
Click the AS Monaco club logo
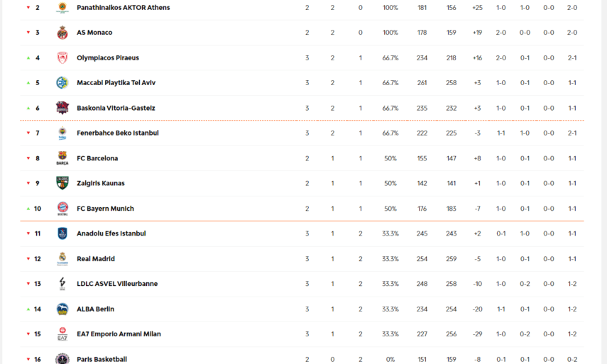[x=62, y=33]
